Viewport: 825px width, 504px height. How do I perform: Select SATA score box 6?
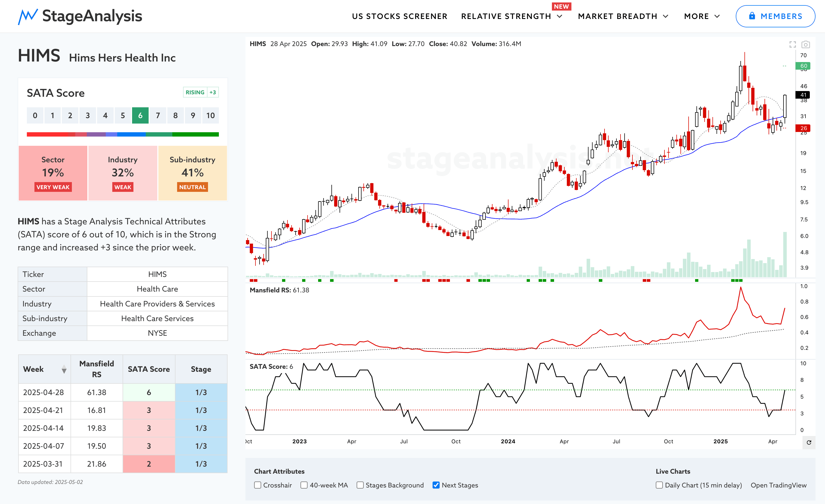[x=140, y=115]
